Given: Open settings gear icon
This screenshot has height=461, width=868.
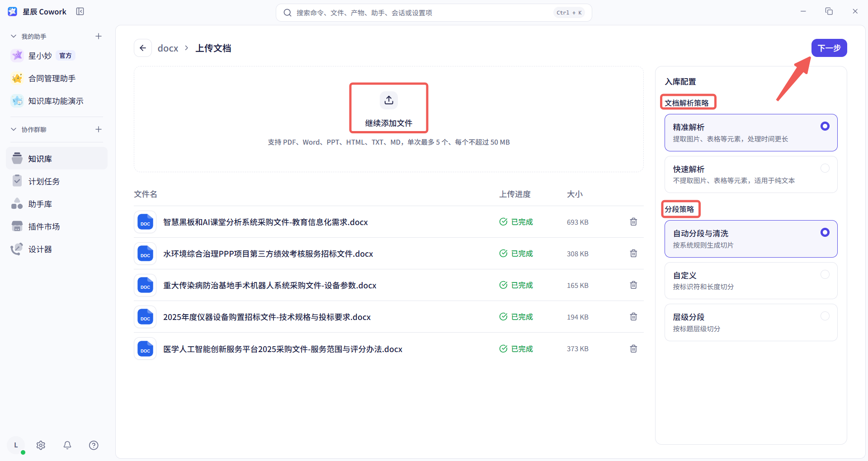Looking at the screenshot, I should pos(41,445).
